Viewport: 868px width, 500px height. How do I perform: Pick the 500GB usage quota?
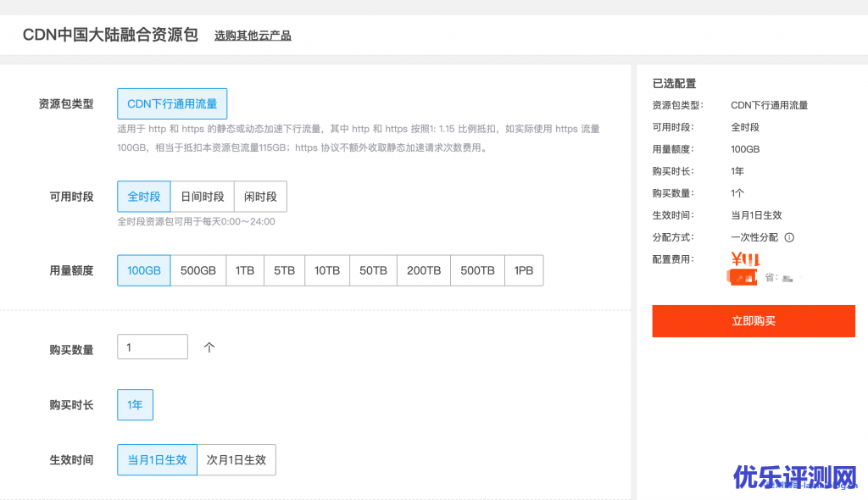198,270
